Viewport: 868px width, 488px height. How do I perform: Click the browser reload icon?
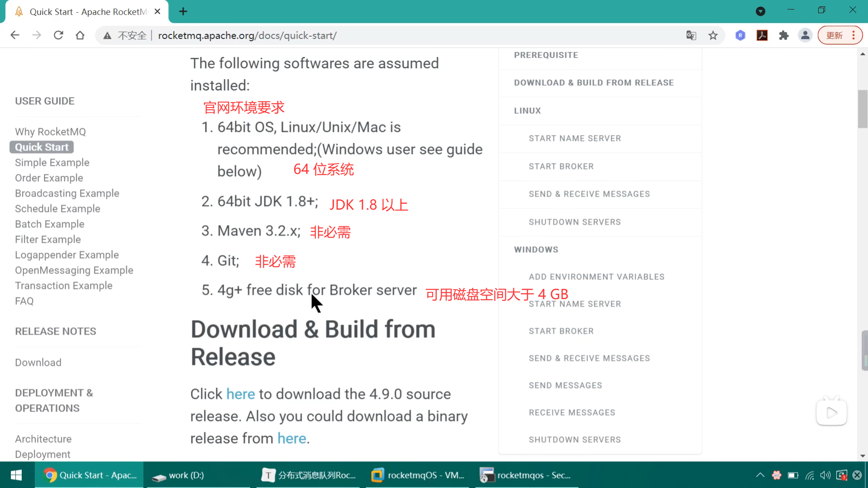tap(58, 35)
